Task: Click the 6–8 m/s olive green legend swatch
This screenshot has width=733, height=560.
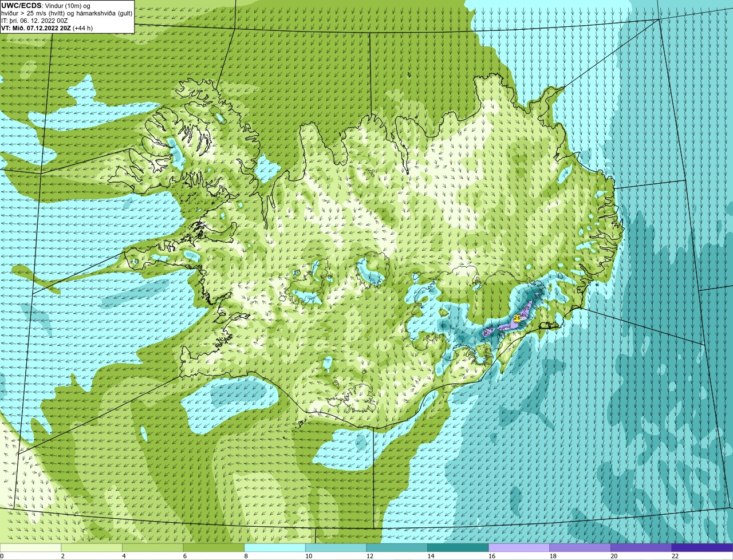Action: (x=214, y=547)
